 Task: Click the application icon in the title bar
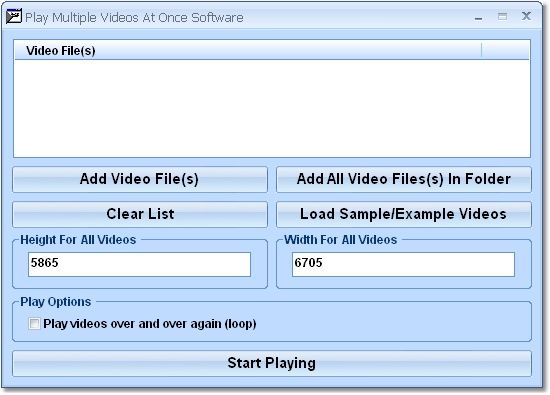pos(14,16)
